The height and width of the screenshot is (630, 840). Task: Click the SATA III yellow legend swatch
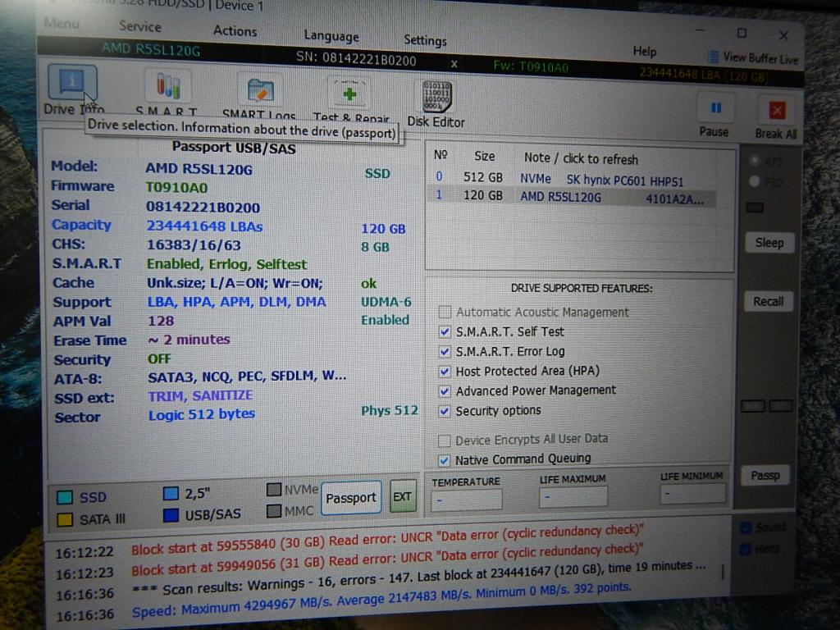click(x=65, y=519)
